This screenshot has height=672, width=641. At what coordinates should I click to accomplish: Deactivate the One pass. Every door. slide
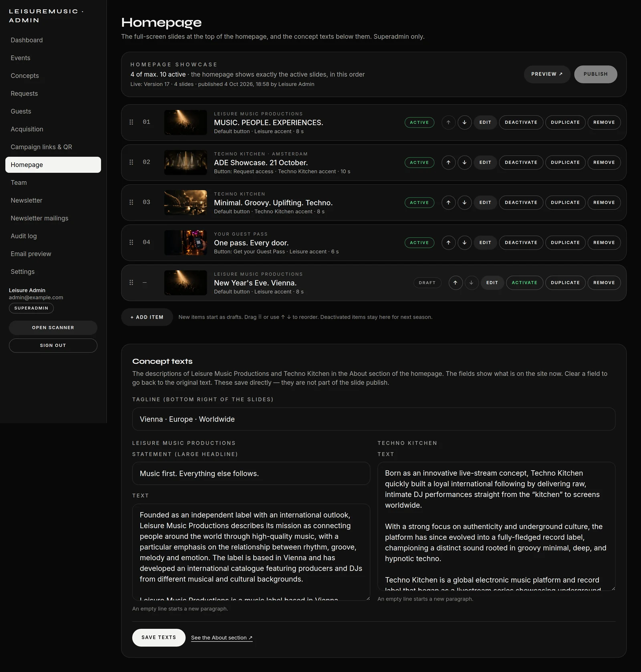tap(521, 242)
